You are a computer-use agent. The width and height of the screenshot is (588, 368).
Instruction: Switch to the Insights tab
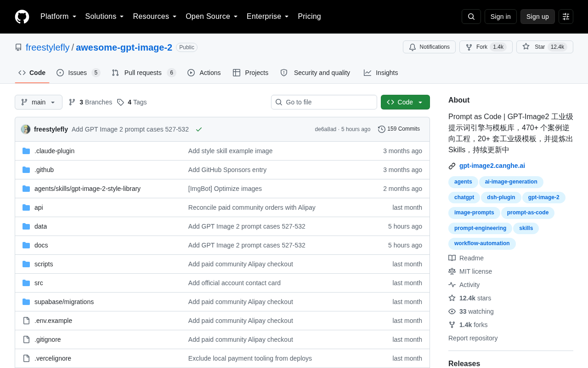click(381, 73)
